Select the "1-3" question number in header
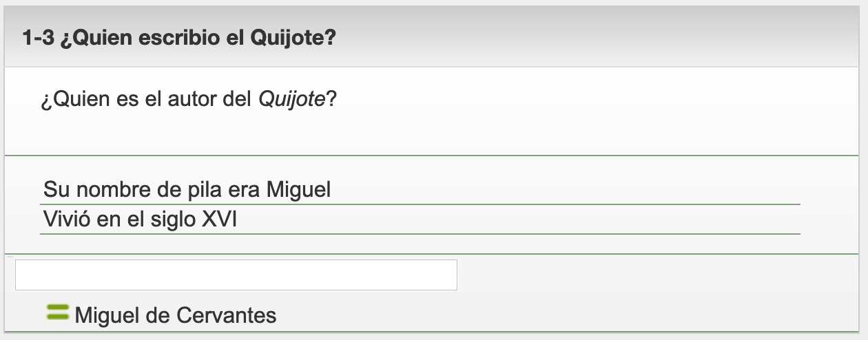The image size is (868, 340). (37, 37)
